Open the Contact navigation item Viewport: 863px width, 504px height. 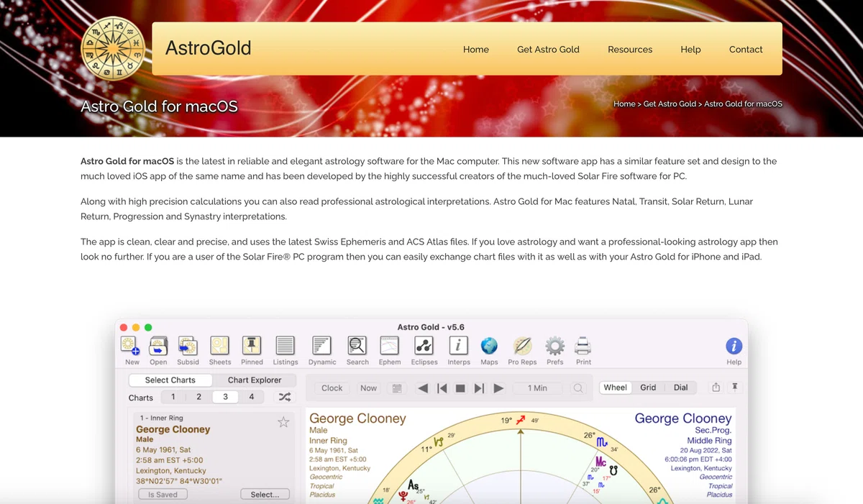coord(746,50)
